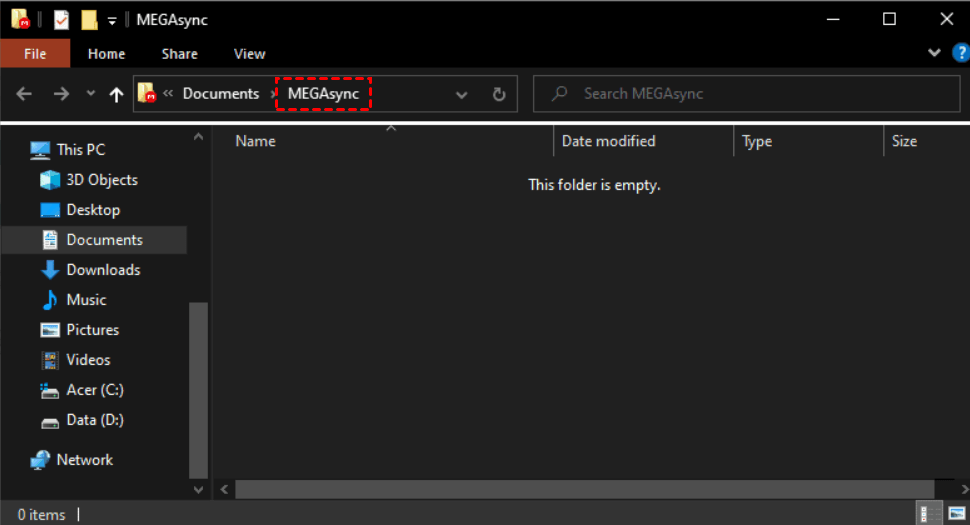The image size is (970, 525).
Task: Click the MEGAsync folder icon in title bar
Action: click(x=20, y=19)
